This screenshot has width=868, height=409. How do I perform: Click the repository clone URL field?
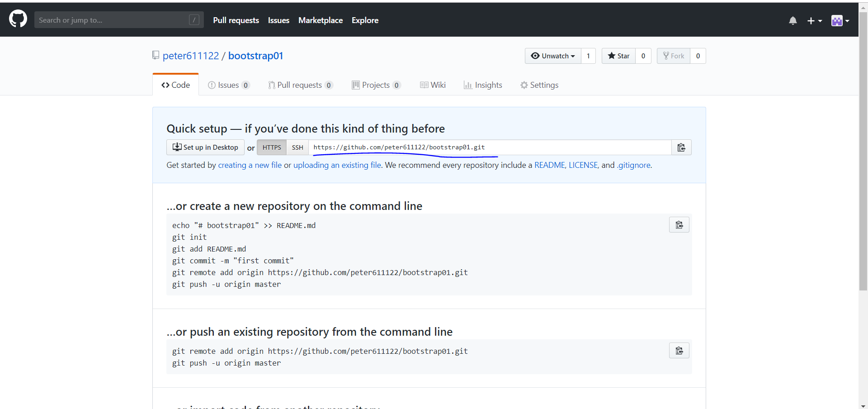click(490, 147)
